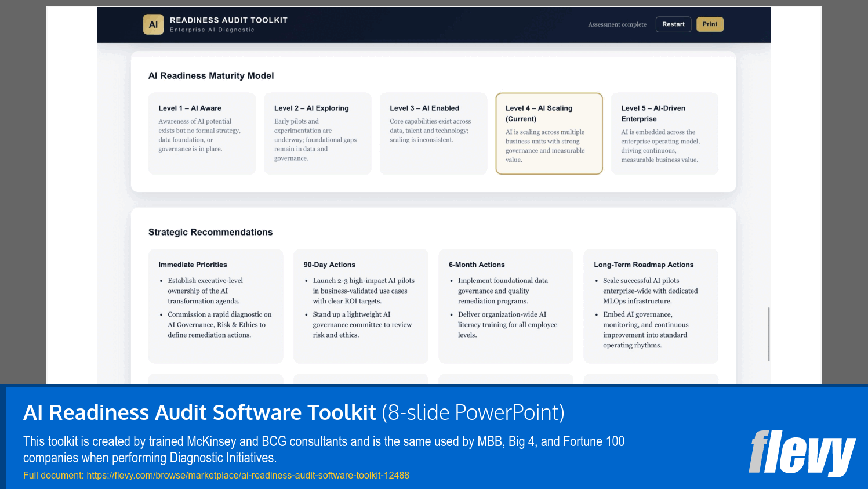
Task: Click the '90-Day Actions' card heading
Action: [329, 265]
